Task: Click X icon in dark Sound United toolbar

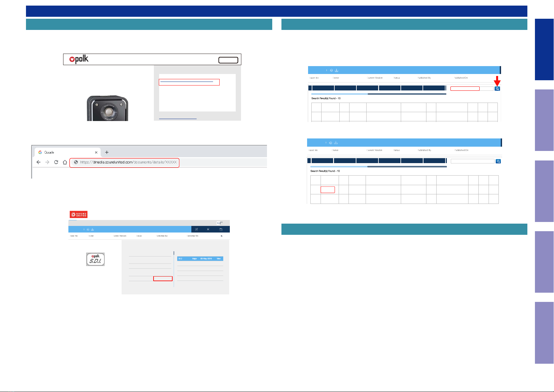Action: [x=208, y=230]
